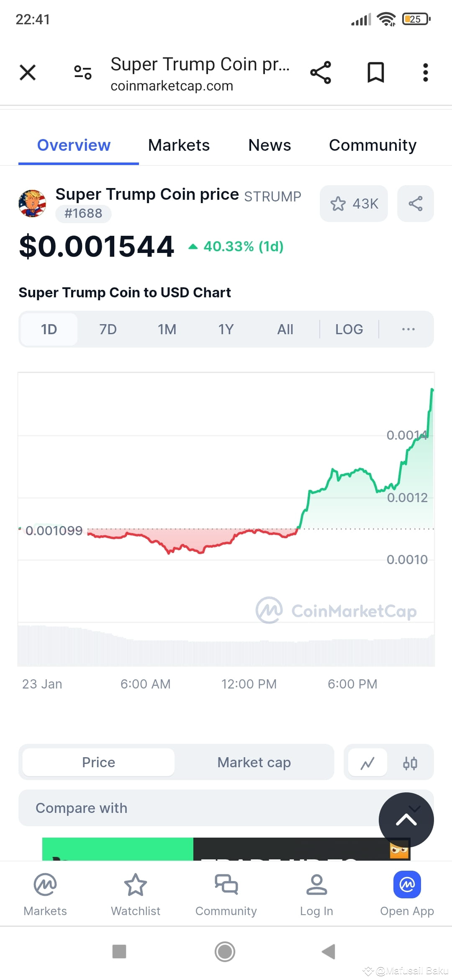Bookmark this page in the browser
The image size is (452, 980).
[375, 72]
